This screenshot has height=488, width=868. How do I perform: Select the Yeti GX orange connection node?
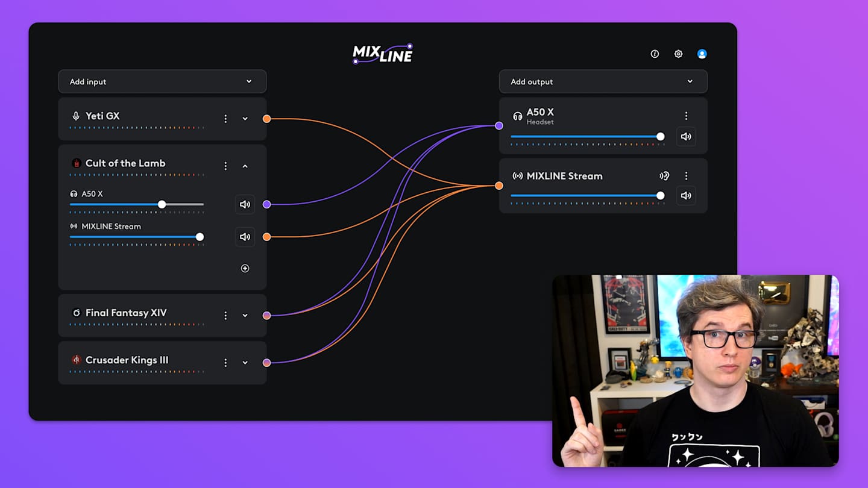pos(266,119)
